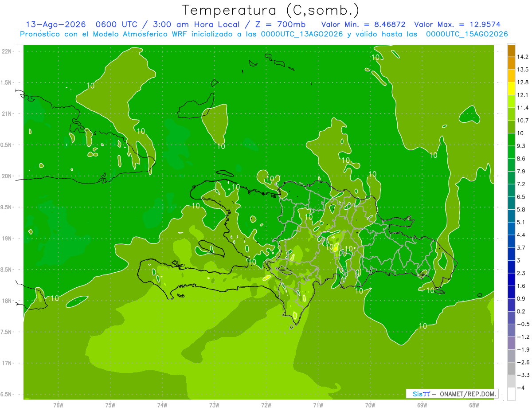
Task: Click the legend value '2.3'
Action: 521,273
